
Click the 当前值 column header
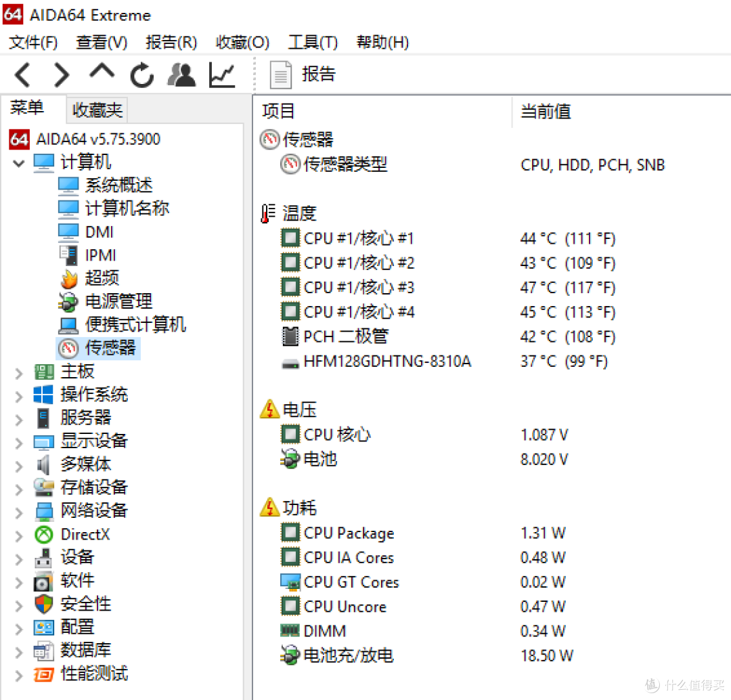(x=546, y=112)
